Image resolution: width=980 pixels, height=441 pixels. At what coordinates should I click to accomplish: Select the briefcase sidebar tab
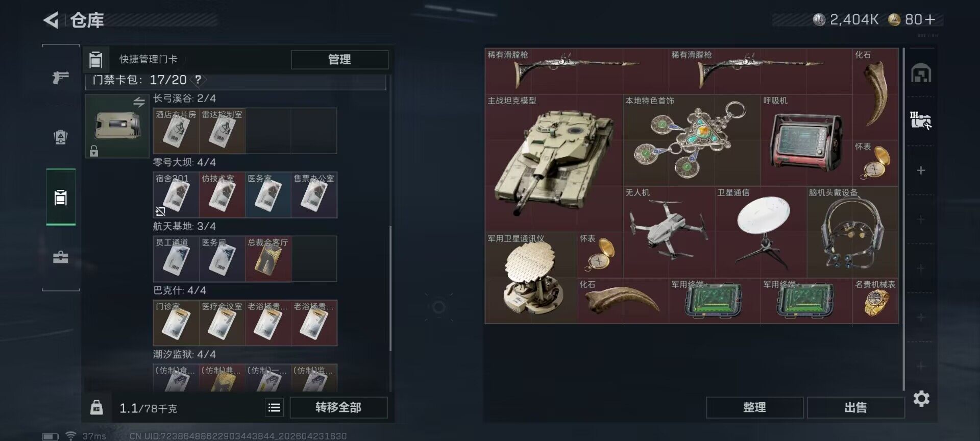click(x=61, y=257)
